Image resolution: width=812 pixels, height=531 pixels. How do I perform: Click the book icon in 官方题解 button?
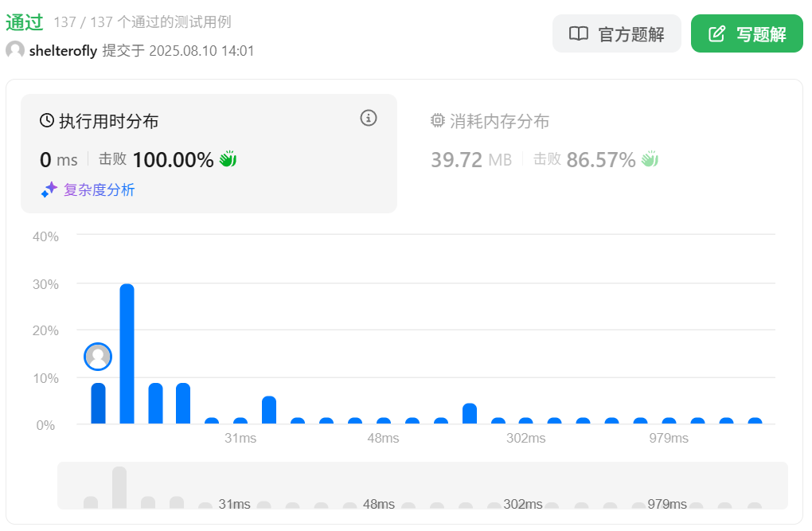(579, 33)
